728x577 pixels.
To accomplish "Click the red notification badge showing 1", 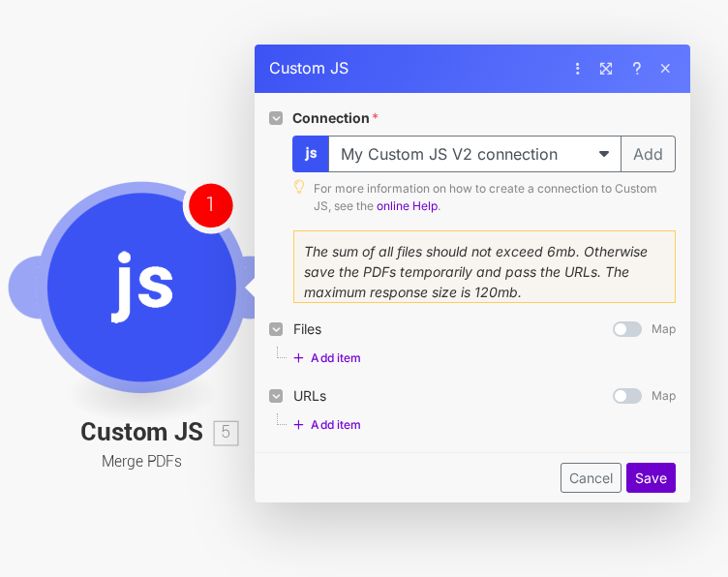I will click(211, 205).
